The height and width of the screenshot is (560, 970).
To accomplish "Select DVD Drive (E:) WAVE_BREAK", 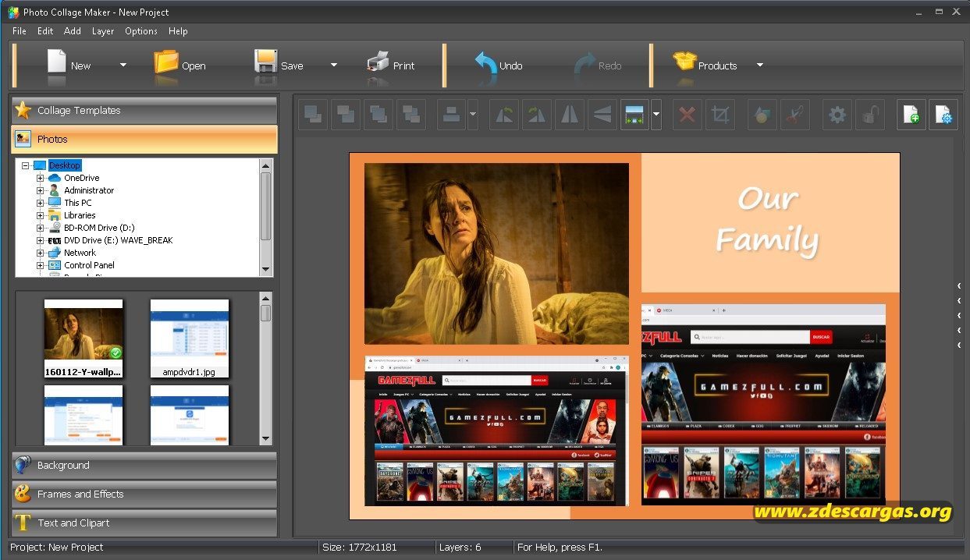I will [119, 240].
